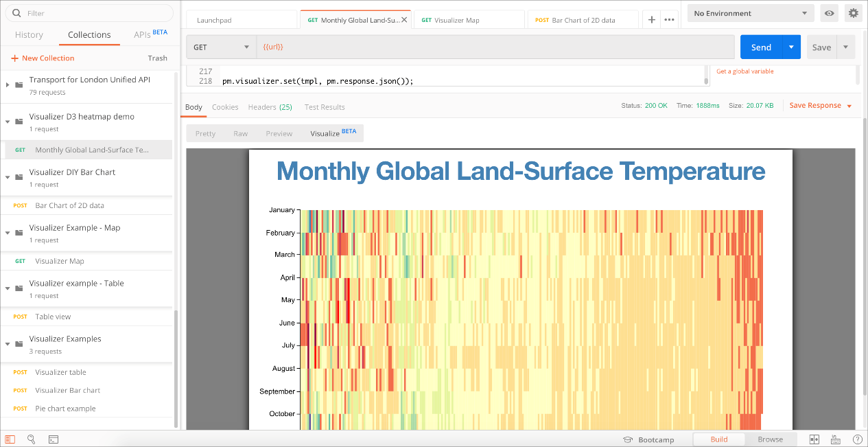Open the Postman console icon
The height and width of the screenshot is (447, 868).
click(x=54, y=439)
